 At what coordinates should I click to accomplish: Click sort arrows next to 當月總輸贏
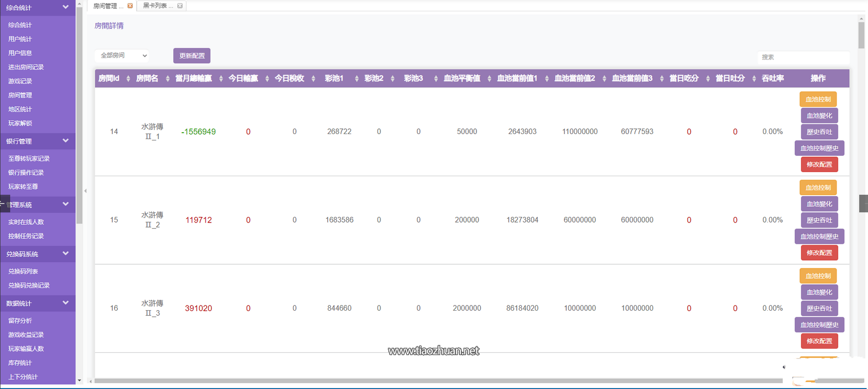221,79
